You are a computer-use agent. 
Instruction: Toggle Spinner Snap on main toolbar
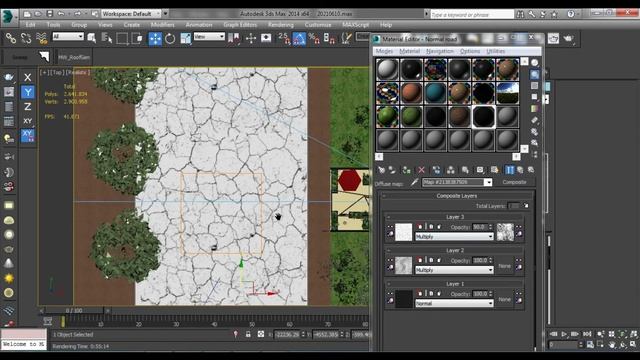pyautogui.click(x=329, y=38)
